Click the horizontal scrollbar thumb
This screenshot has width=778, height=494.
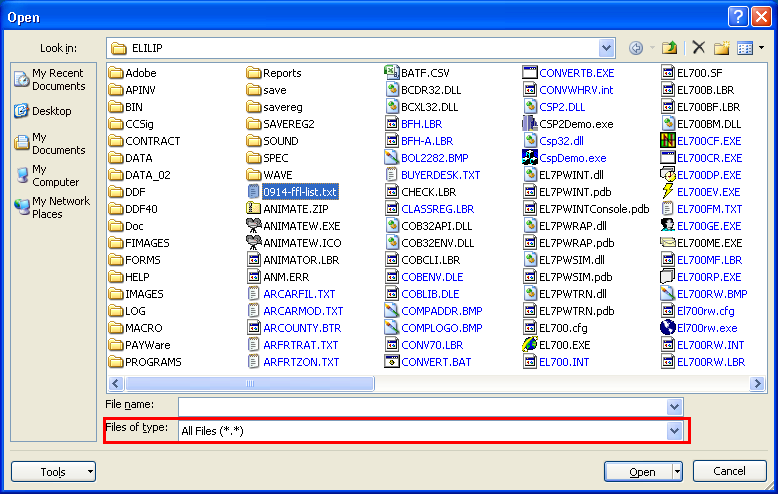(250, 383)
